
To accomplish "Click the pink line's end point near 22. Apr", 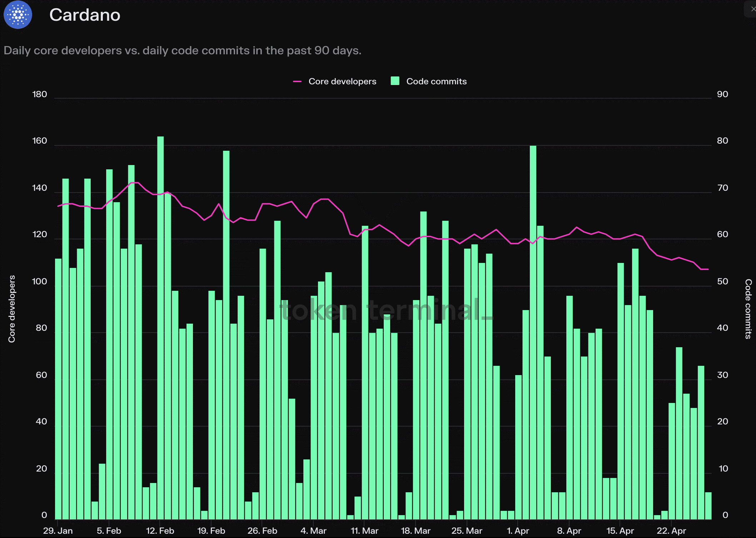I will [x=707, y=269].
